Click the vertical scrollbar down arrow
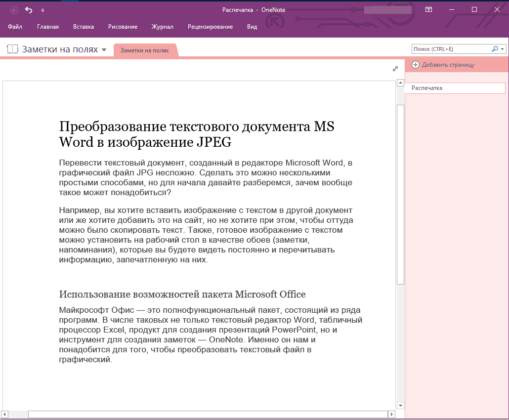Image resolution: width=509 pixels, height=420 pixels. tap(400, 405)
